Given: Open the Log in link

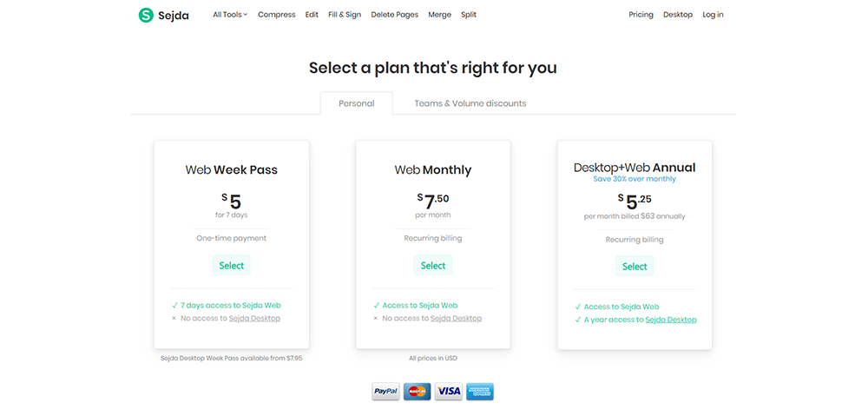Looking at the screenshot, I should (x=713, y=15).
